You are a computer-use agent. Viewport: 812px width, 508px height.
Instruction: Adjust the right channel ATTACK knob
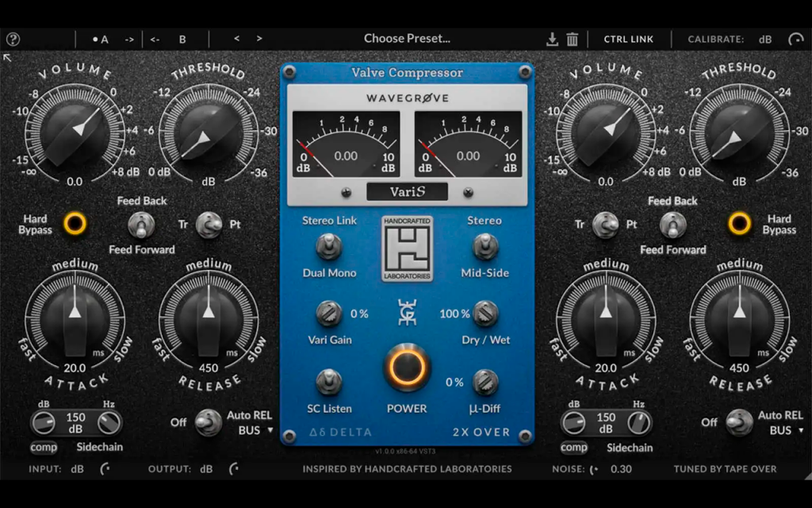point(606,319)
